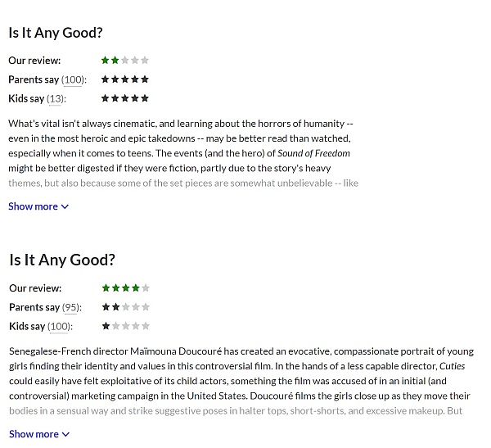Expand the Cuties review with Show more
The image size is (491, 448).
tap(39, 434)
